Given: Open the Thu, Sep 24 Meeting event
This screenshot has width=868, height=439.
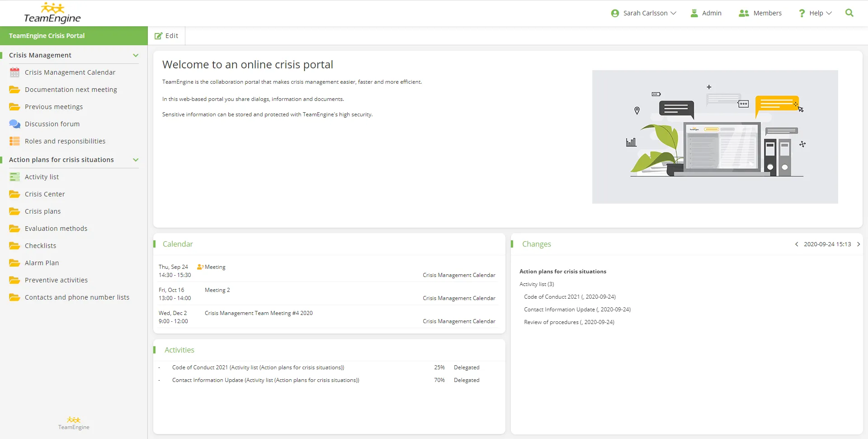Looking at the screenshot, I should [215, 267].
